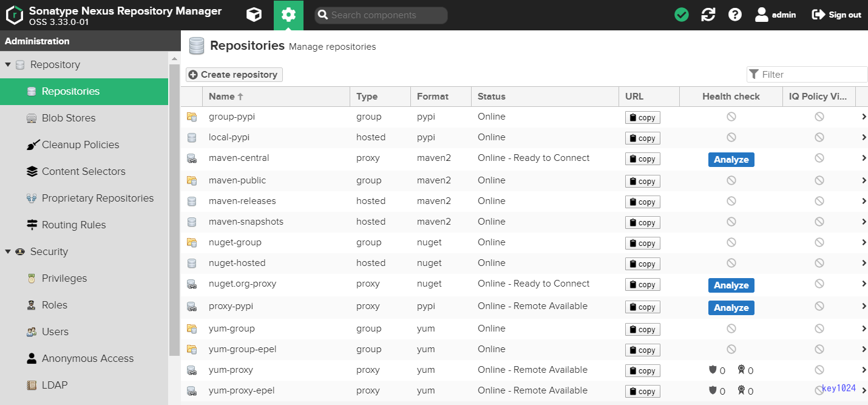Image resolution: width=868 pixels, height=405 pixels.
Task: Click the Create repository button
Action: 234,75
